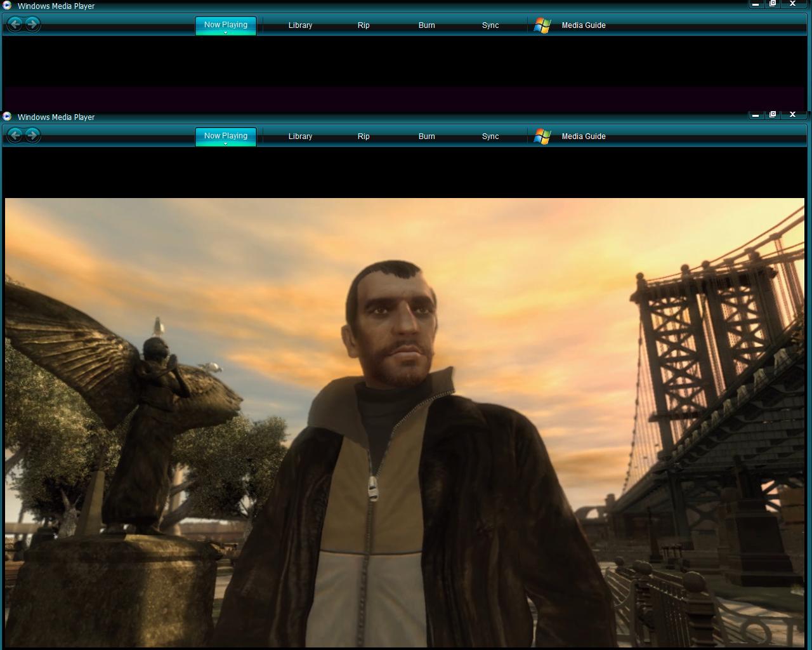Open the Sync tab in the upper window
The height and width of the screenshot is (650, 812).
(x=490, y=25)
